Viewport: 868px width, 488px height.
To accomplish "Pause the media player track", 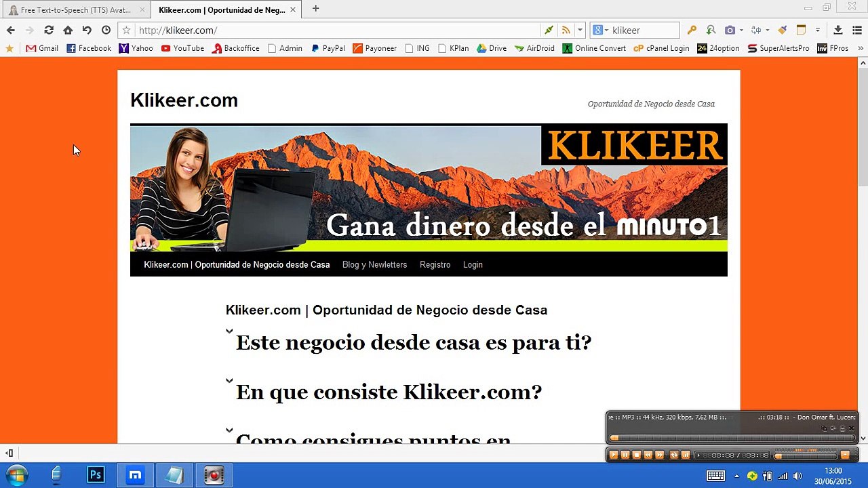I will coord(625,455).
